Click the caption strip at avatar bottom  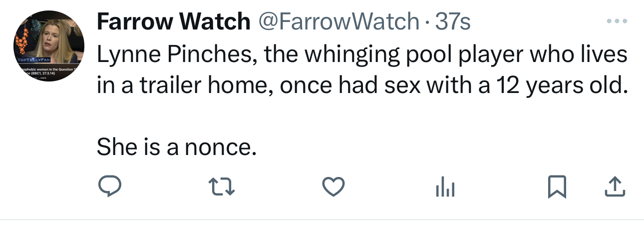[46, 72]
